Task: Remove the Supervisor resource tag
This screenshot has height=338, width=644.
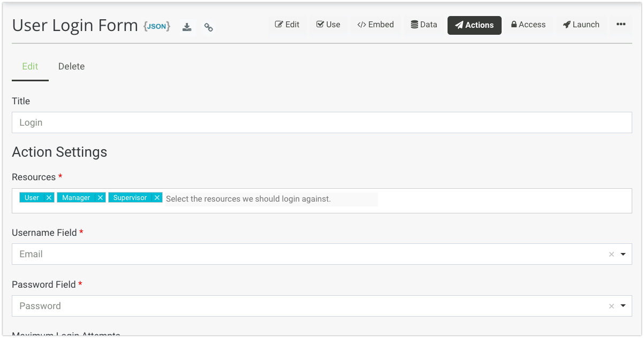Action: click(157, 198)
